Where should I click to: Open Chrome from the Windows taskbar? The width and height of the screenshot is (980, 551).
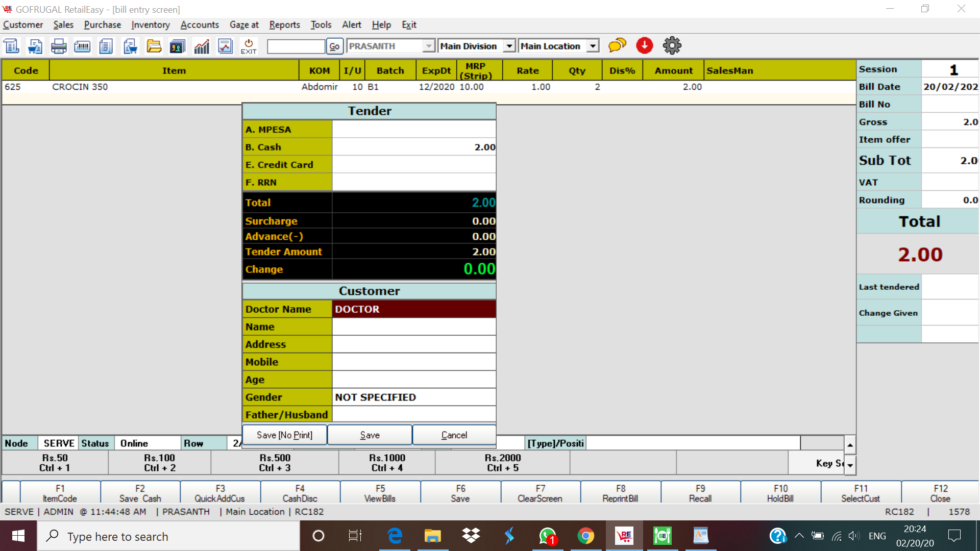(x=585, y=536)
